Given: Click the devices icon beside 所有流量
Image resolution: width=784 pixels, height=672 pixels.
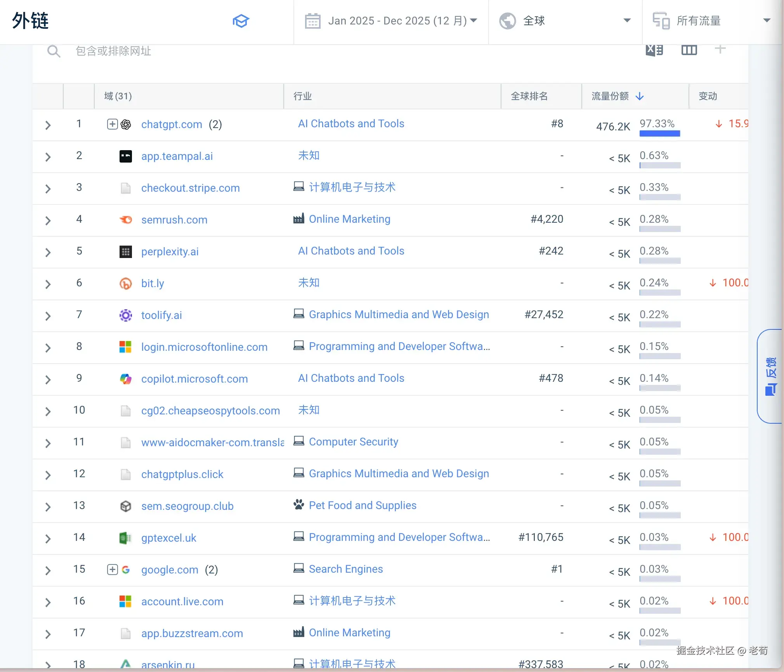Looking at the screenshot, I should (661, 21).
